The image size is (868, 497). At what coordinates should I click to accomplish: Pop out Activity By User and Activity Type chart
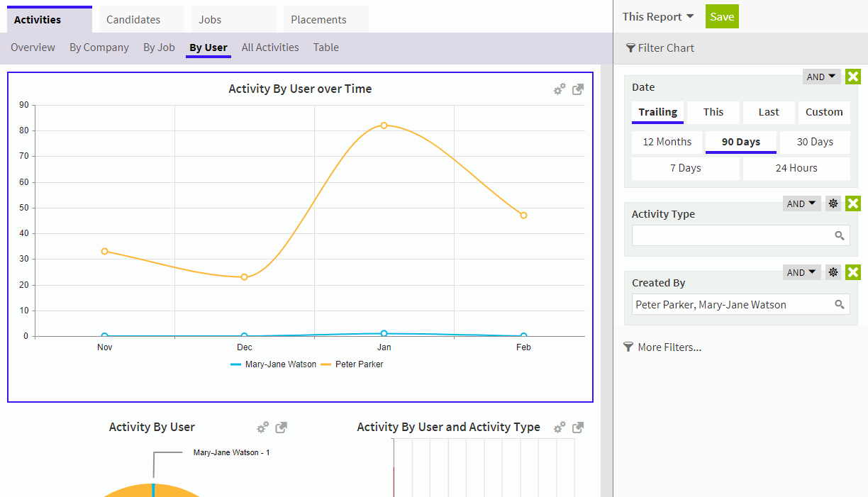[578, 428]
